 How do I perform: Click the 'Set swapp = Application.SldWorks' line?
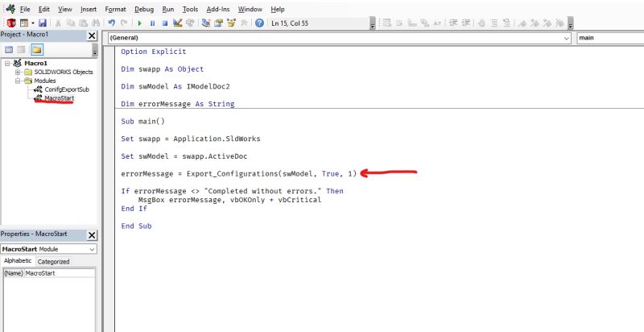[191, 139]
